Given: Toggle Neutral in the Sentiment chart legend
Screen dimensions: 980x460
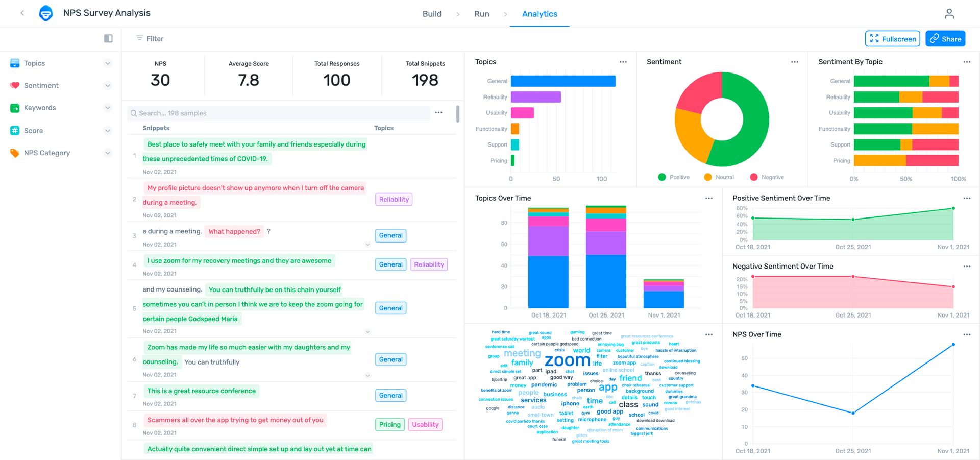Looking at the screenshot, I should pos(719,177).
